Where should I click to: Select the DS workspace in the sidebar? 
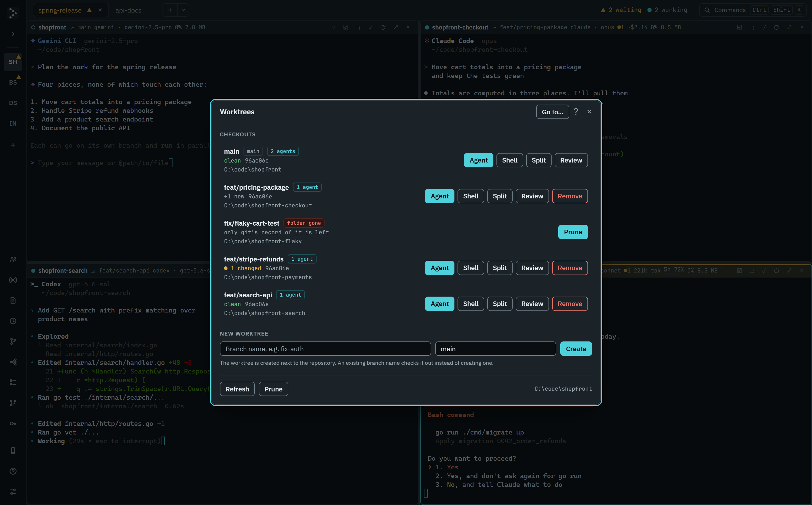(13, 103)
